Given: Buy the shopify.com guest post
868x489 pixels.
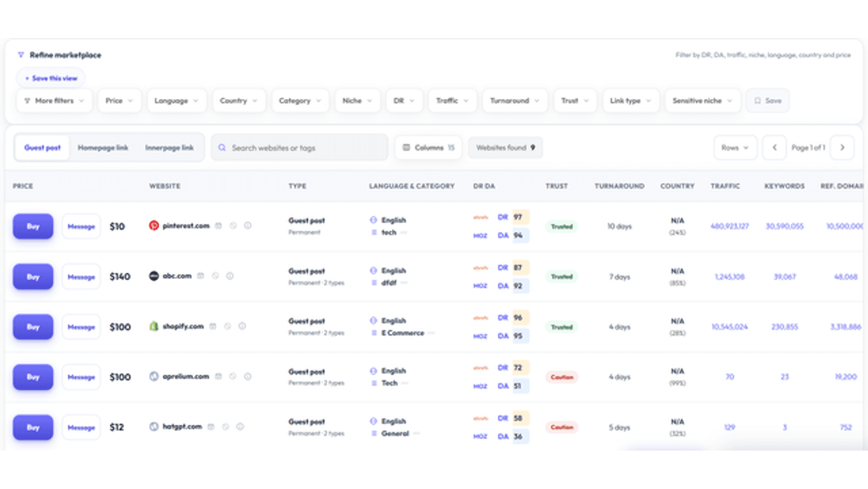Looking at the screenshot, I should 33,327.
